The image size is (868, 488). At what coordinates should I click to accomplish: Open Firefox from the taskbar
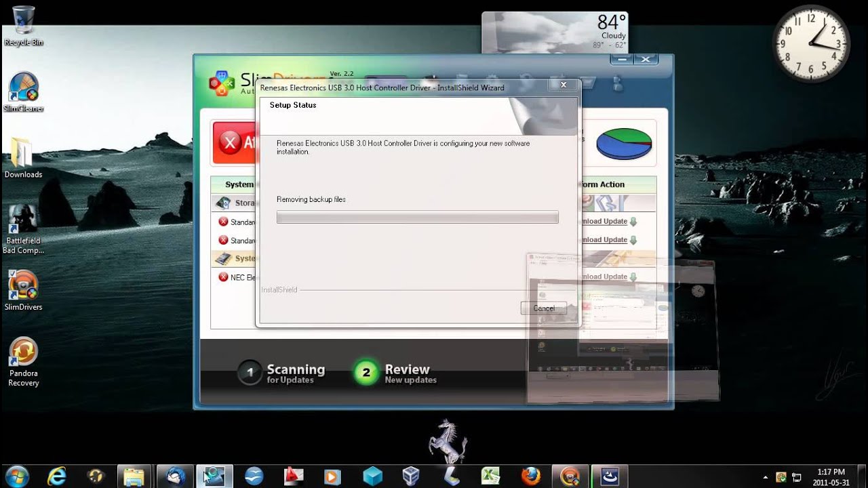tap(531, 476)
